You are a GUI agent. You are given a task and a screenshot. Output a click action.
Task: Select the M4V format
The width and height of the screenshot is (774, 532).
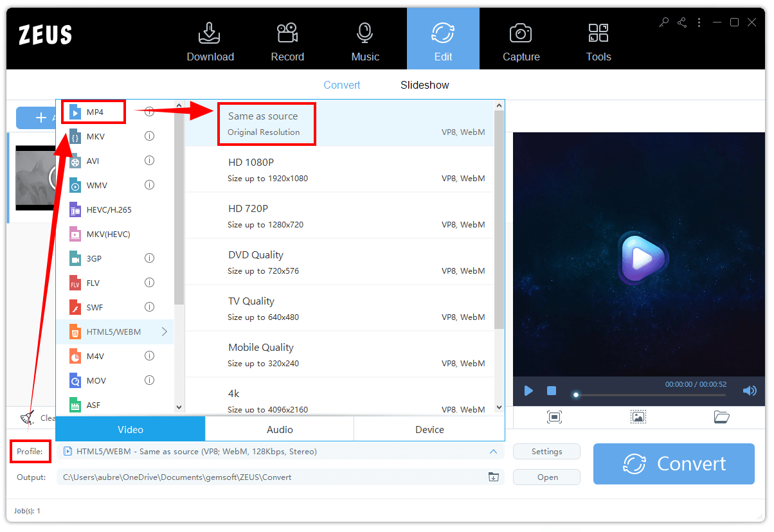(114, 356)
